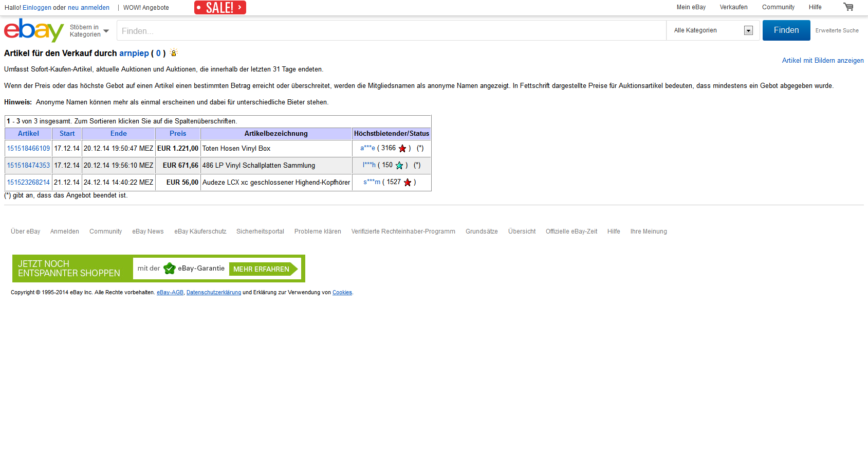Click the neu anmelden link
868x465 pixels.
click(88, 8)
